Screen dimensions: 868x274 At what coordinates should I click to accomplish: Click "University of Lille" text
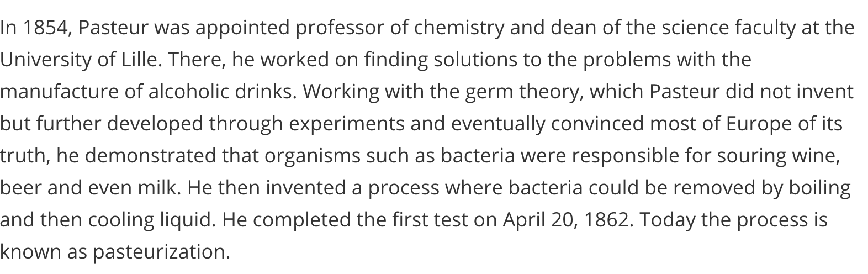(x=81, y=60)
